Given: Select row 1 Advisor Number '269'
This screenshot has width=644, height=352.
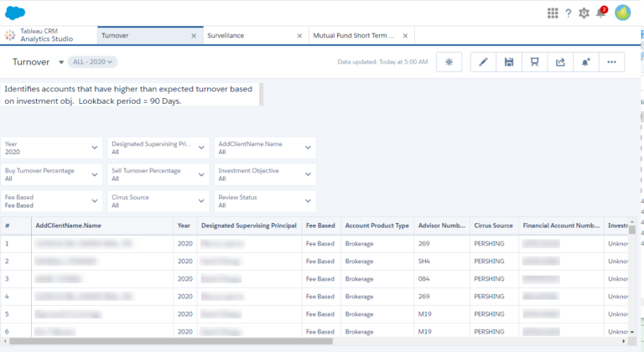Looking at the screenshot, I should click(x=442, y=244).
